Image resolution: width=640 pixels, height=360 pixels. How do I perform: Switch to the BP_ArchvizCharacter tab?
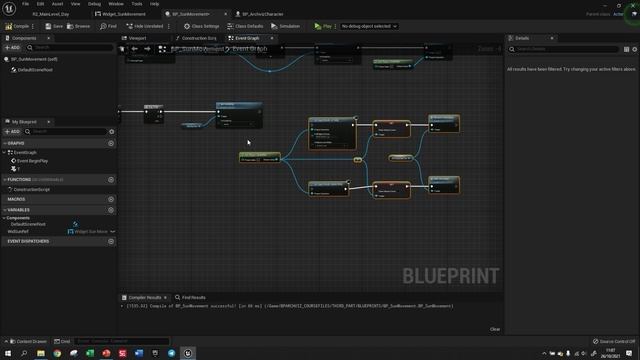coord(259,14)
